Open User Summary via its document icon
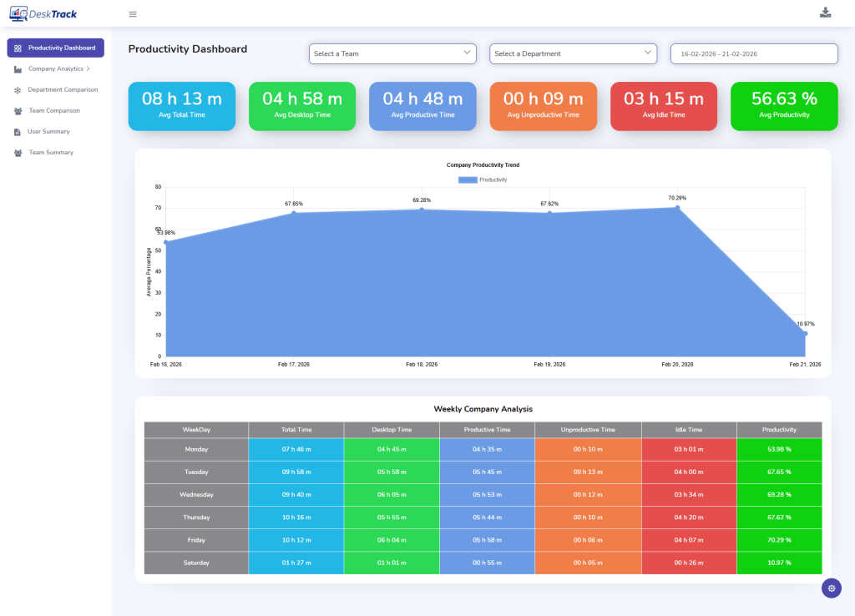The width and height of the screenshot is (855, 616). click(18, 131)
